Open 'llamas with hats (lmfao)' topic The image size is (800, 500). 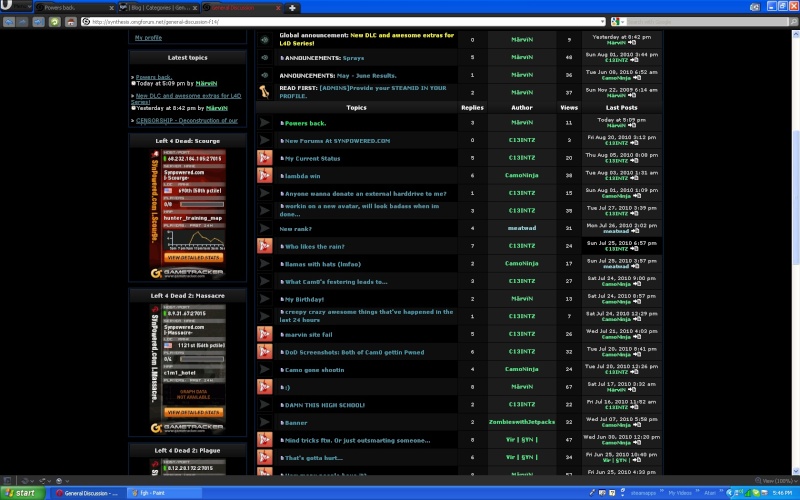(x=322, y=264)
